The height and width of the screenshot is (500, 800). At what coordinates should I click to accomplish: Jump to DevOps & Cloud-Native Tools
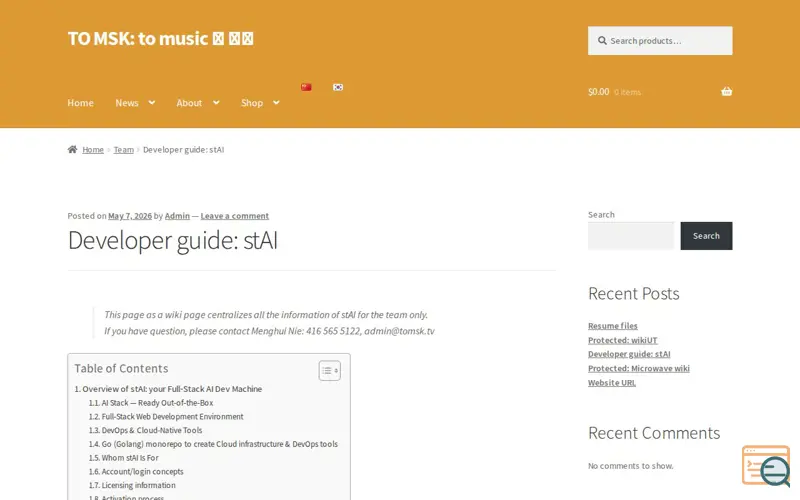[x=145, y=430]
